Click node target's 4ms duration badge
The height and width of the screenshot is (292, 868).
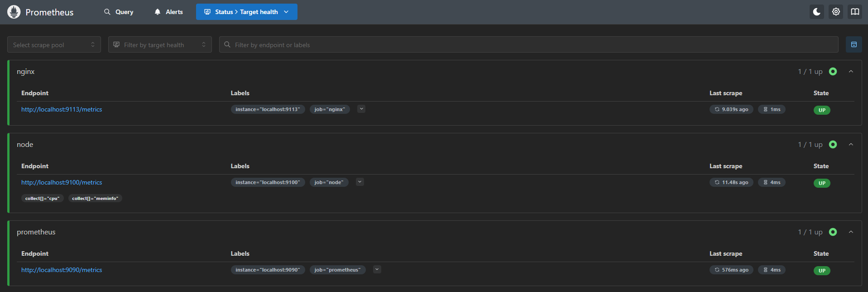tap(772, 182)
